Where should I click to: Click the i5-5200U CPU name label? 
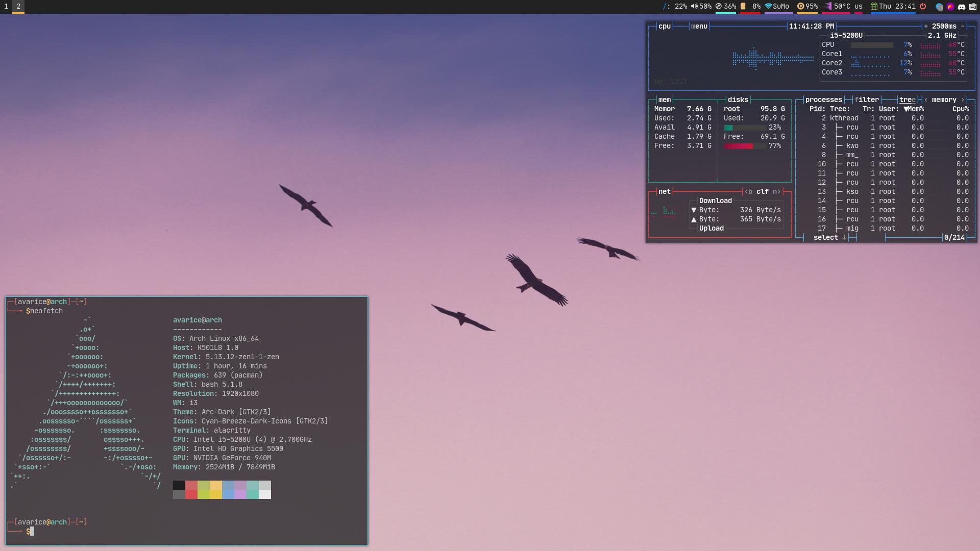[846, 36]
